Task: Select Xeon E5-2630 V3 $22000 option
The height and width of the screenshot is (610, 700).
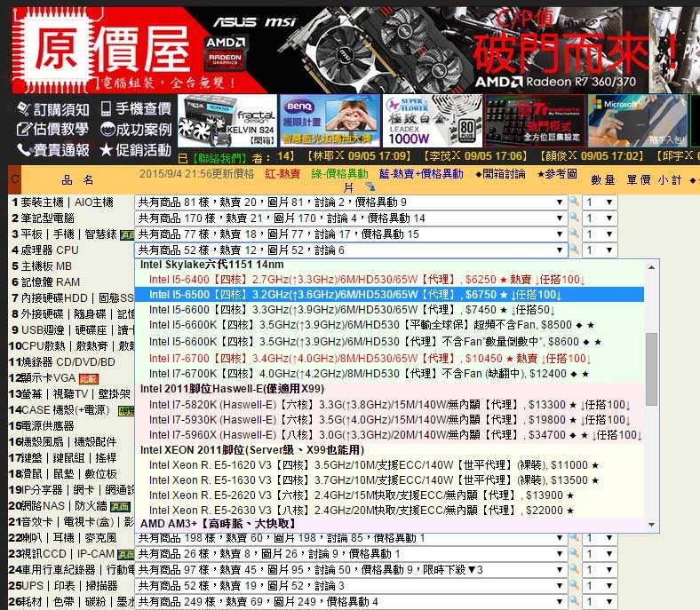Action: tap(389, 510)
